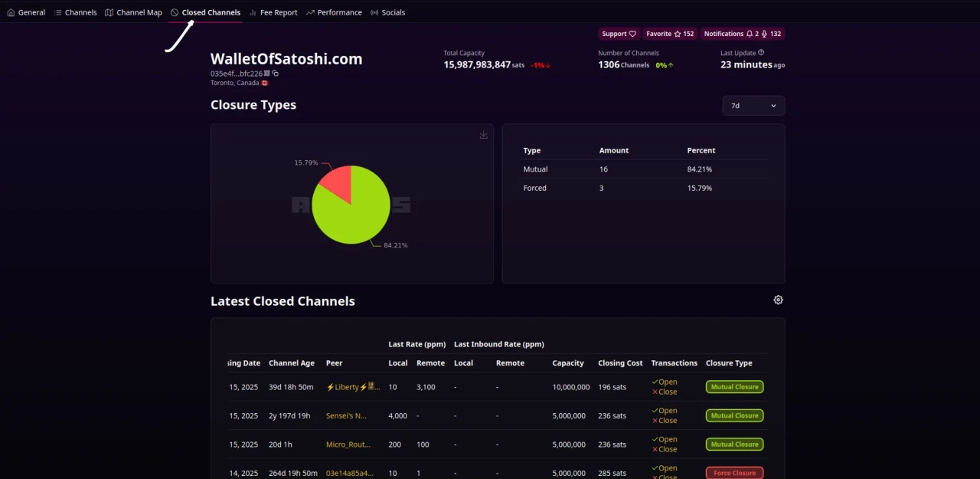Click the heart Support button
This screenshot has width=980, height=479.
(x=619, y=34)
